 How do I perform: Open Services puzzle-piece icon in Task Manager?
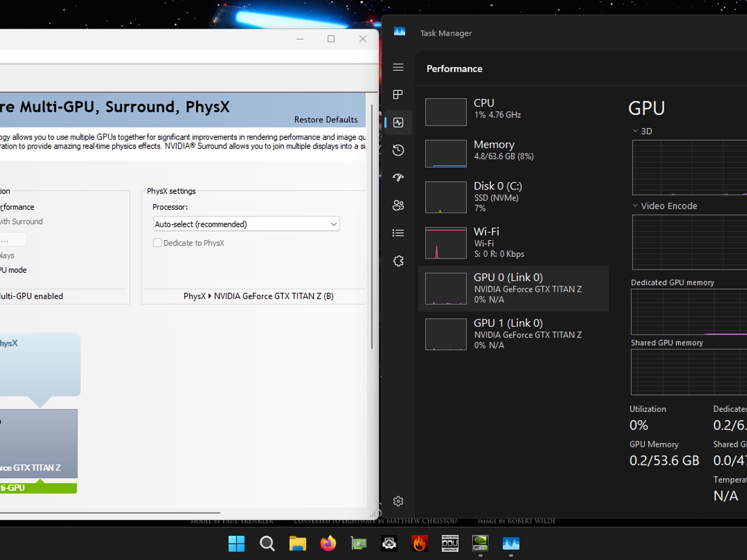coord(398,261)
